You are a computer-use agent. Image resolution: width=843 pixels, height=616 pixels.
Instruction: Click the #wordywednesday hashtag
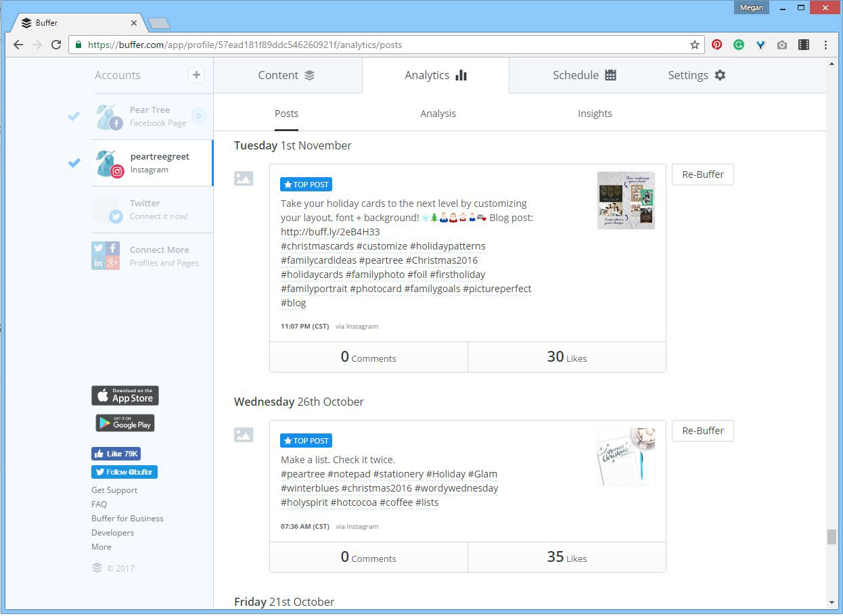(x=457, y=488)
